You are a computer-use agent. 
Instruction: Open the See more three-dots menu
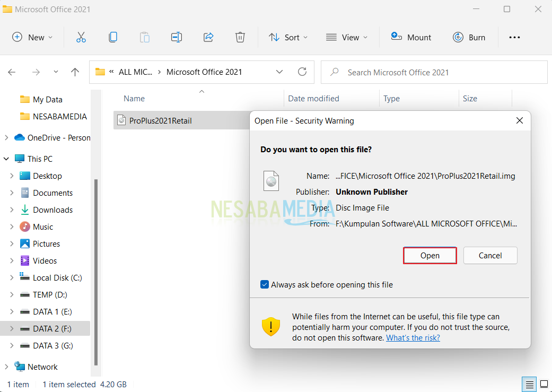[x=514, y=37]
